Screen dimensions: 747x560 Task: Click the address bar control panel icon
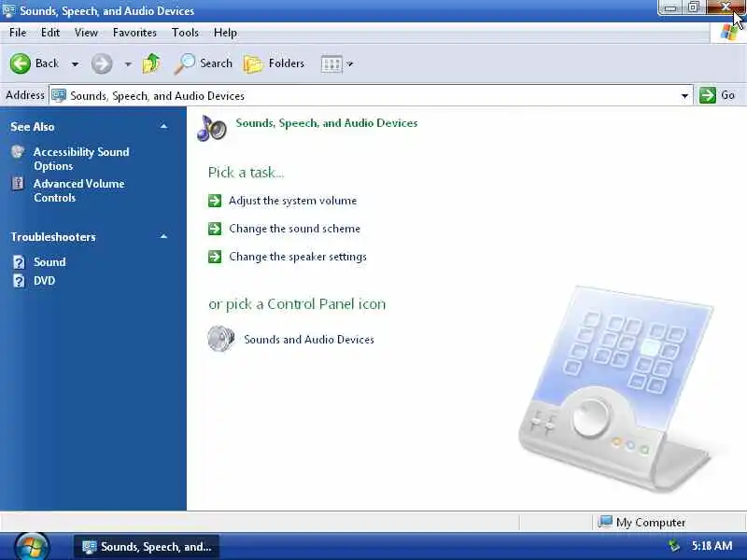(59, 96)
